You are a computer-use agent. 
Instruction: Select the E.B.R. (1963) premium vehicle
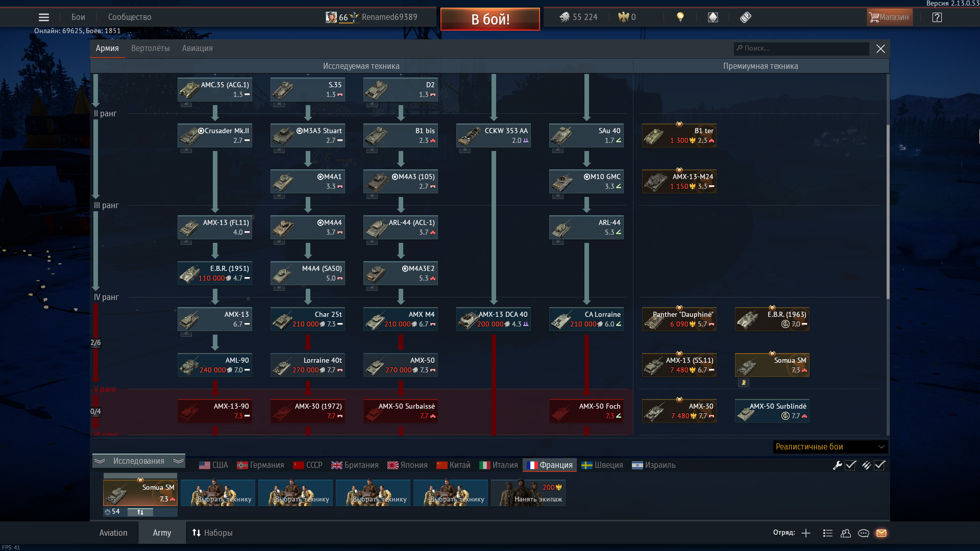[772, 319]
